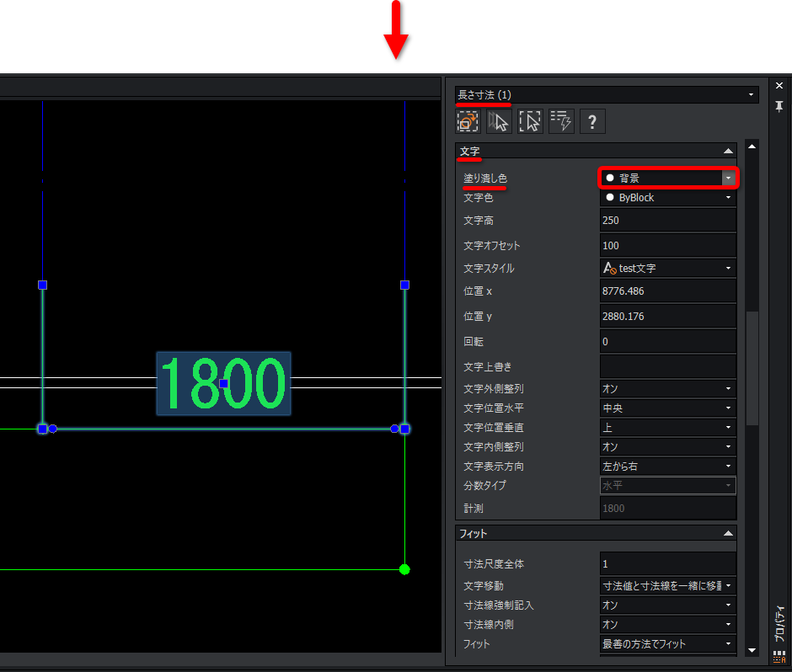Toggle 寸法線強制記入 オン setting
792x672 pixels.
667,605
